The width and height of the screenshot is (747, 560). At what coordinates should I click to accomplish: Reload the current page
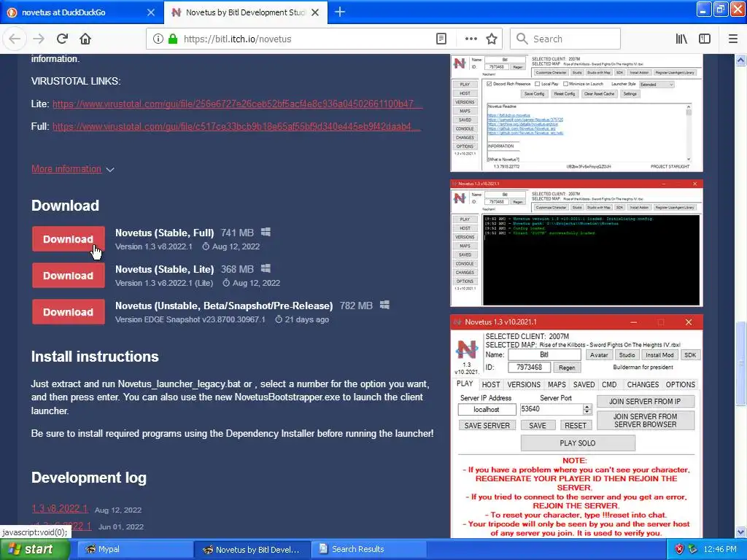(x=62, y=39)
